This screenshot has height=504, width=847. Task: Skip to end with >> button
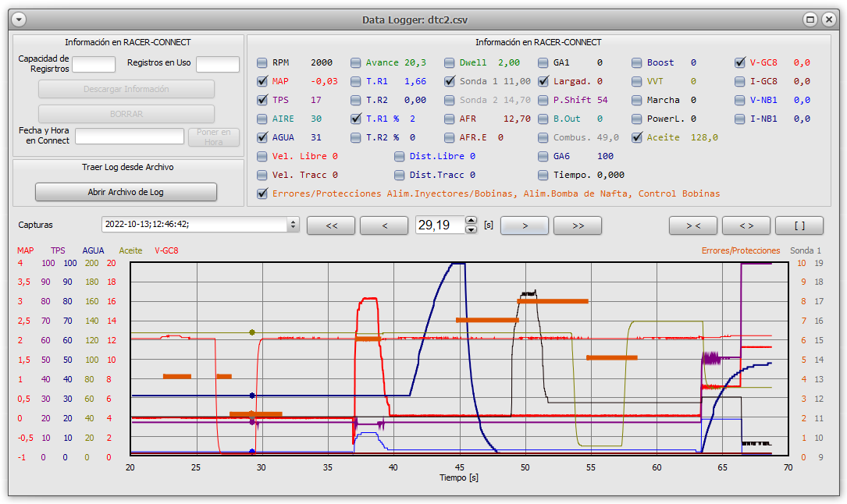578,225
